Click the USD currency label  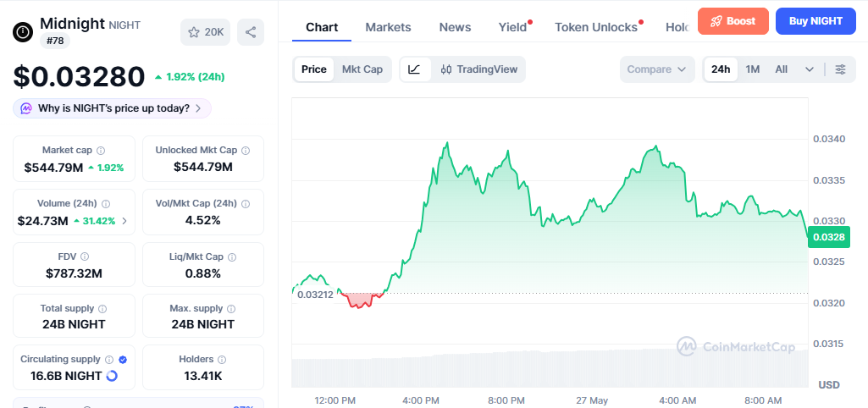coord(829,385)
